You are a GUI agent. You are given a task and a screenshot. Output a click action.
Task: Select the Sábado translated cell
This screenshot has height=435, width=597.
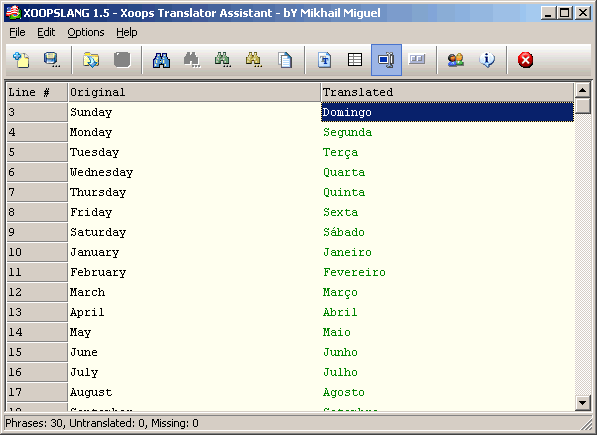tap(447, 232)
